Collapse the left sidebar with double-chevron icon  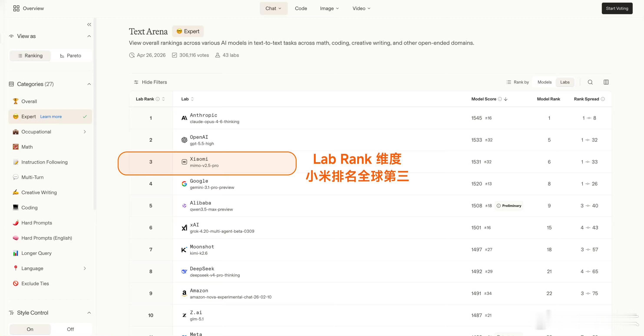click(x=89, y=25)
